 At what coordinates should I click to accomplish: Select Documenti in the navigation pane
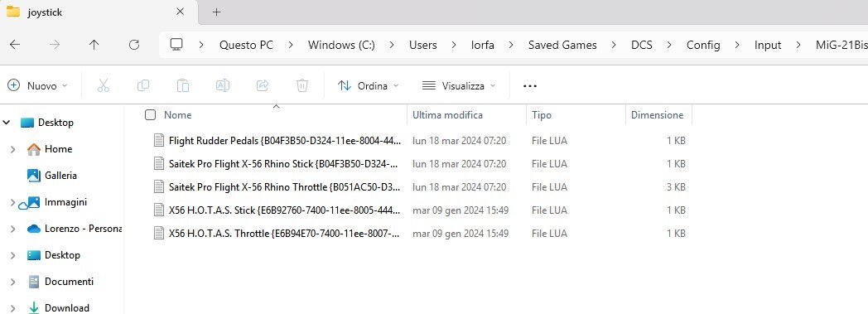[x=70, y=282]
